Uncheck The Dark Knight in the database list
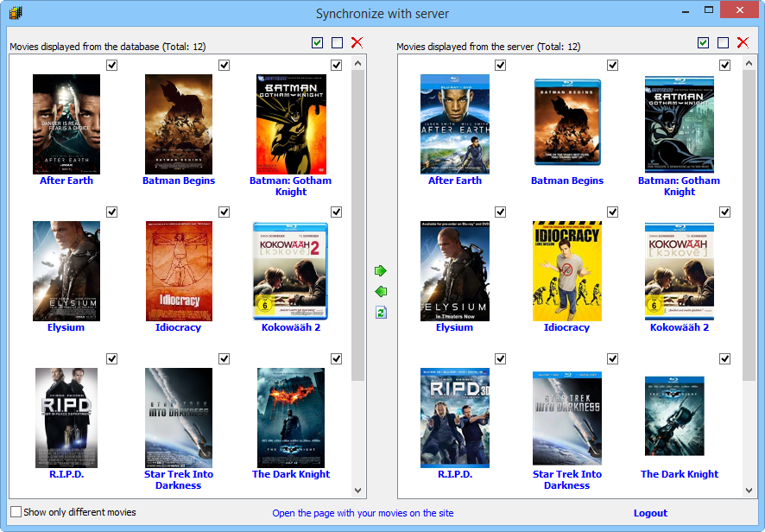The height and width of the screenshot is (532, 765). (336, 358)
